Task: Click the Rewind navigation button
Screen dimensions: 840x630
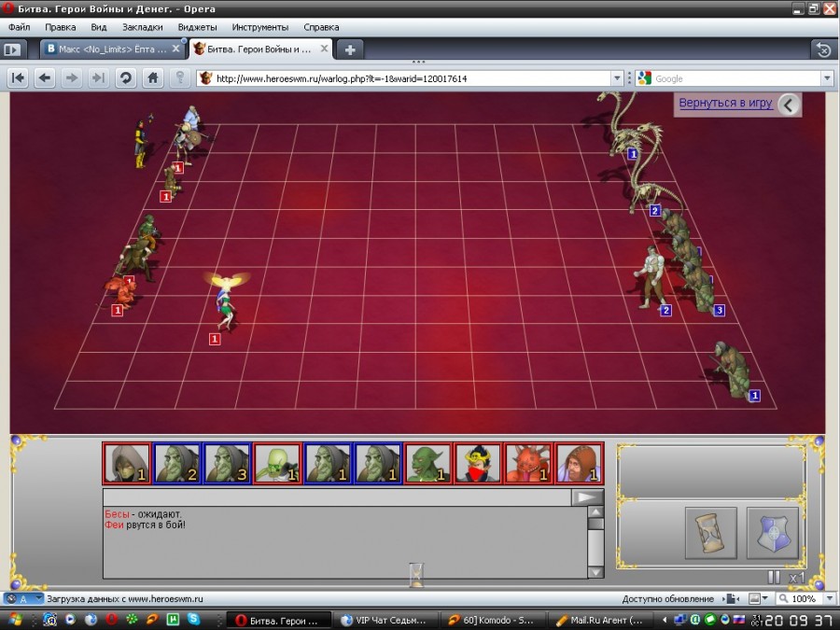Action: pos(18,78)
